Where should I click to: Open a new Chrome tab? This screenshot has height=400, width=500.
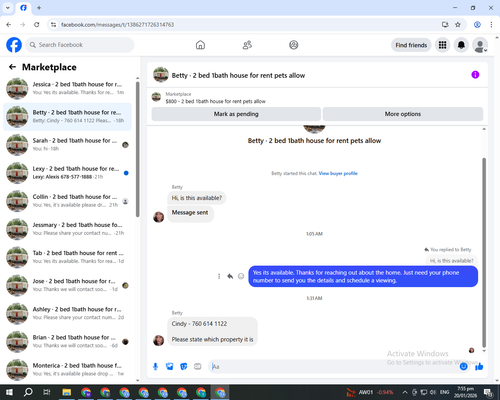[39, 8]
